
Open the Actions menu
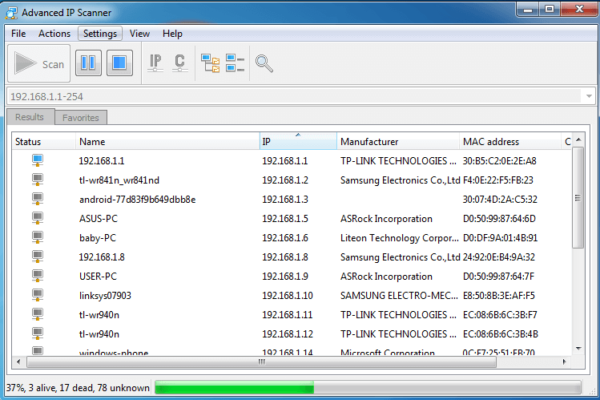54,33
